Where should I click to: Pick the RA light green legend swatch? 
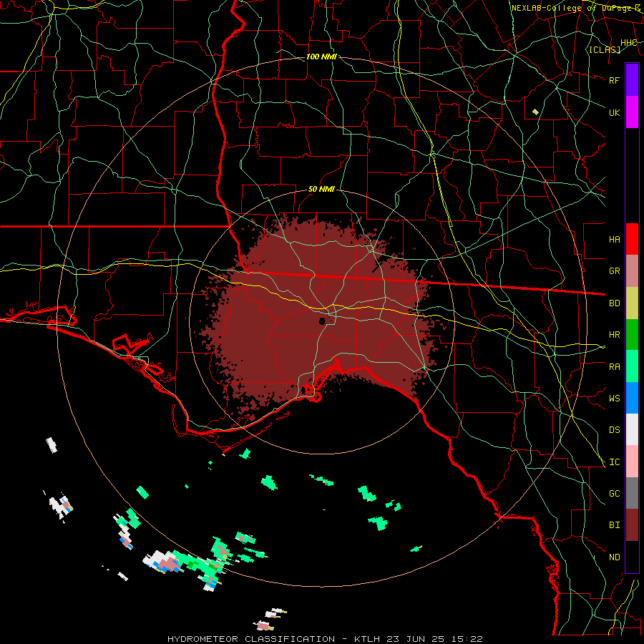click(632, 366)
